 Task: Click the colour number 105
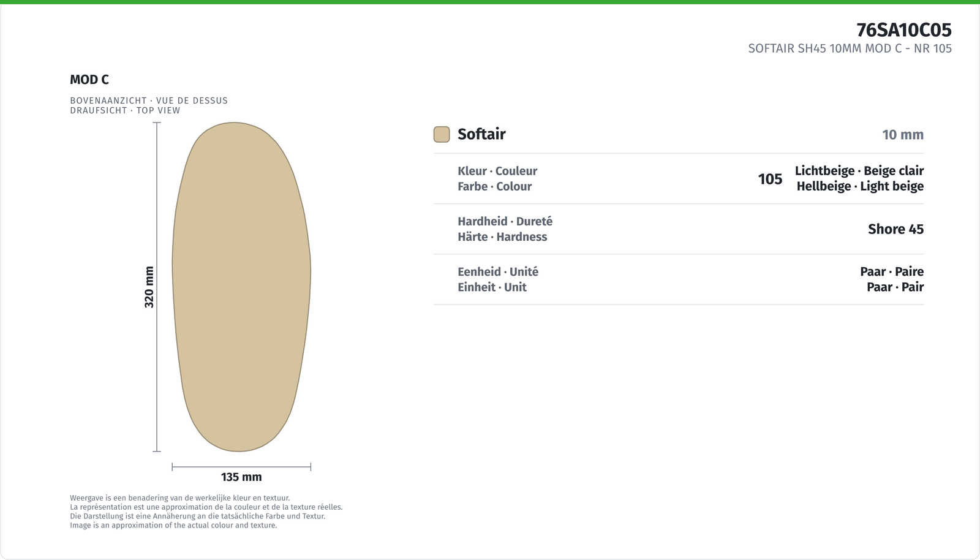coord(770,179)
